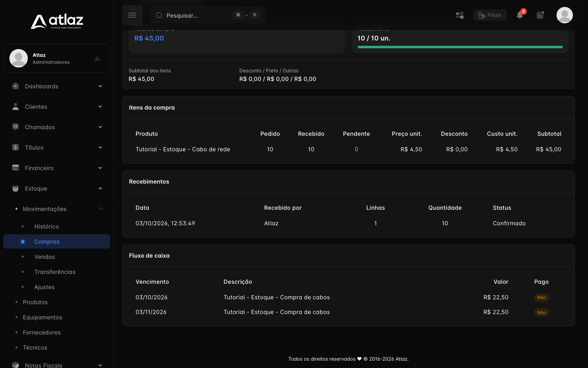Click the Não badge for 03/10/2026 row
The image size is (588, 368).
point(541,298)
